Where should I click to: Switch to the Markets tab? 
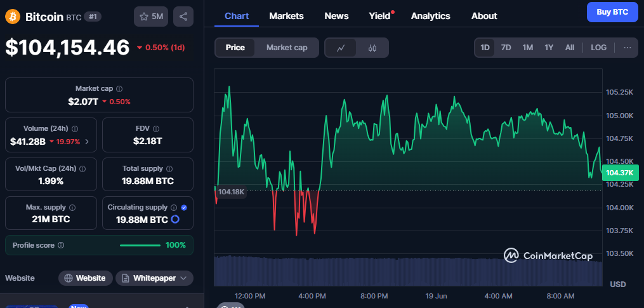286,16
